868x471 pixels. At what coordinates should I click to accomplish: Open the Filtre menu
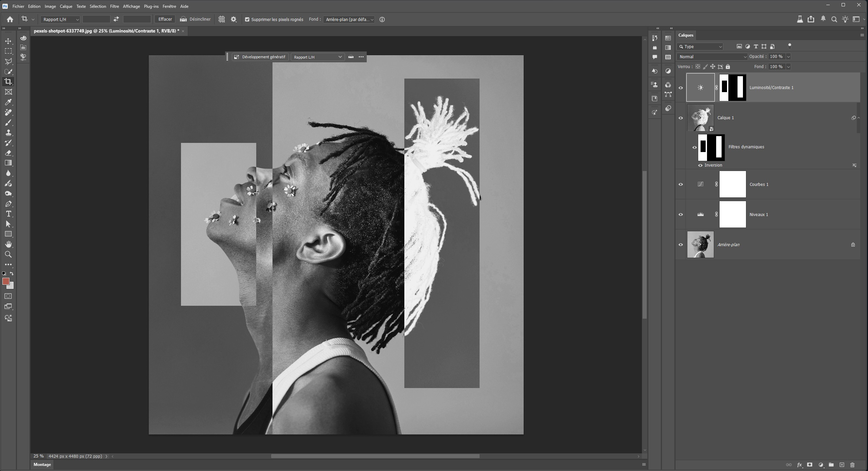pos(114,6)
